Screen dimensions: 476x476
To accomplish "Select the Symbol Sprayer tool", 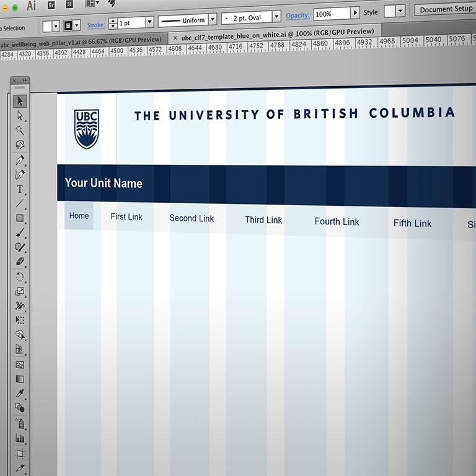I will click(20, 423).
